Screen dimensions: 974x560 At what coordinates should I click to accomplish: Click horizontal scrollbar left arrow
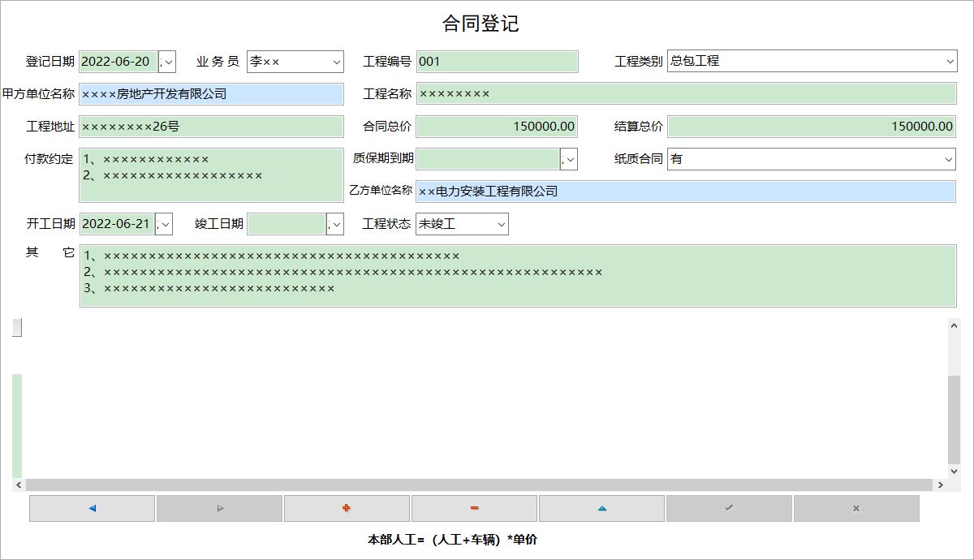point(17,485)
